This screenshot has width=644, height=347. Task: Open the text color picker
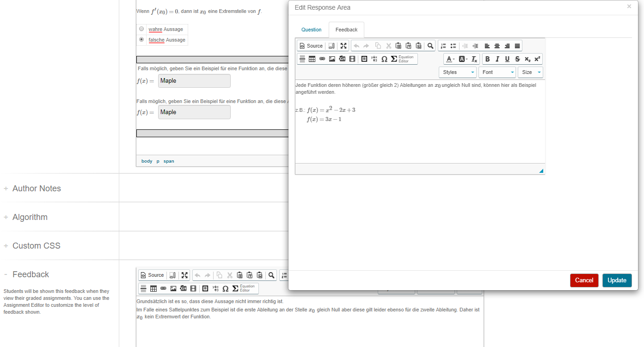pos(450,59)
